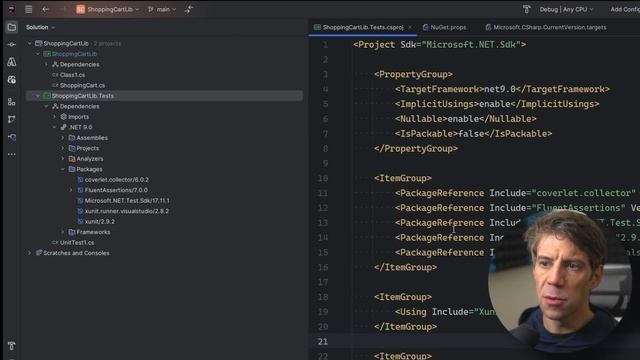Expand the Analyzers folder
Screen dimensions: 640x360
(63, 159)
